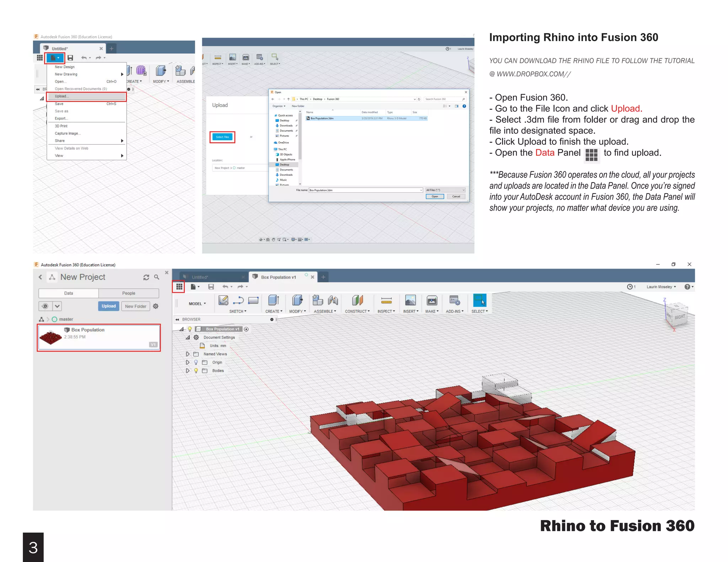Viewport: 728px width, 562px height.
Task: Click the refresh icon in New Project panel
Action: tap(146, 277)
